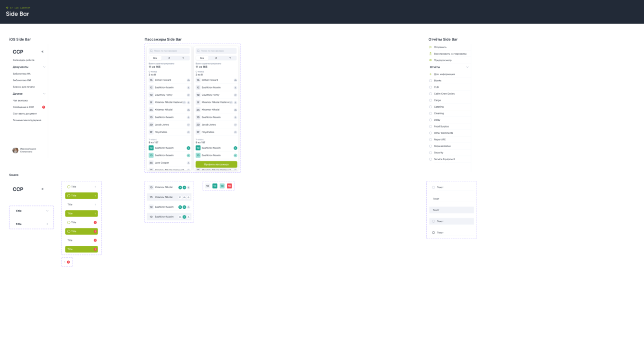644x343 pixels.
Task: Click the magnifier icon in left passenger search
Action: [151, 51]
